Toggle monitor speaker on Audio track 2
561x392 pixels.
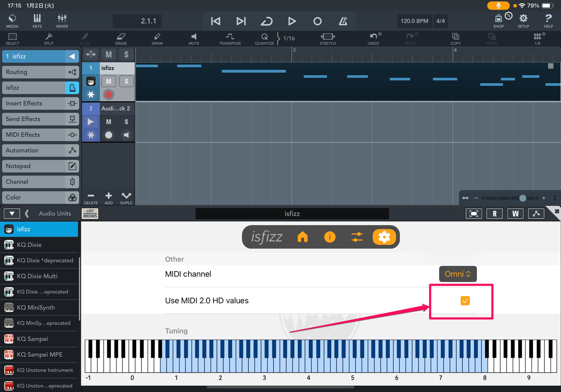point(126,135)
